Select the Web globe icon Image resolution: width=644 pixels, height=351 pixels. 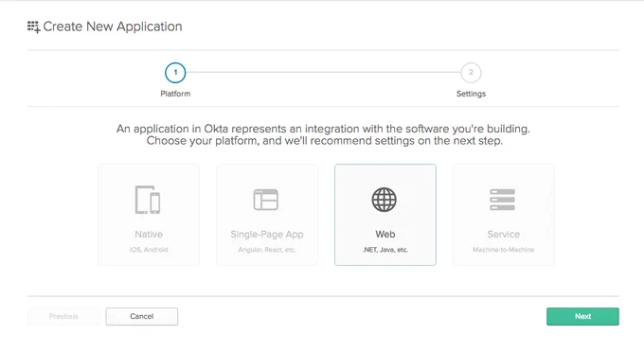pyautogui.click(x=384, y=200)
